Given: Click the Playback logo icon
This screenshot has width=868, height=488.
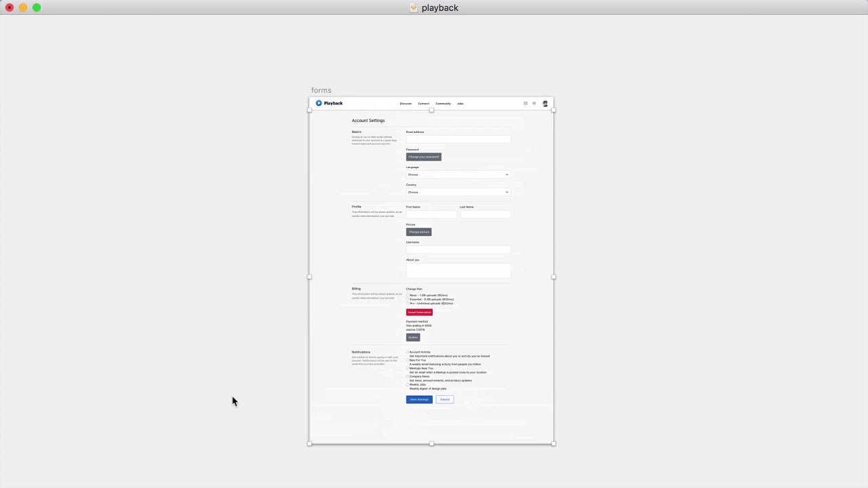Looking at the screenshot, I should pos(319,103).
